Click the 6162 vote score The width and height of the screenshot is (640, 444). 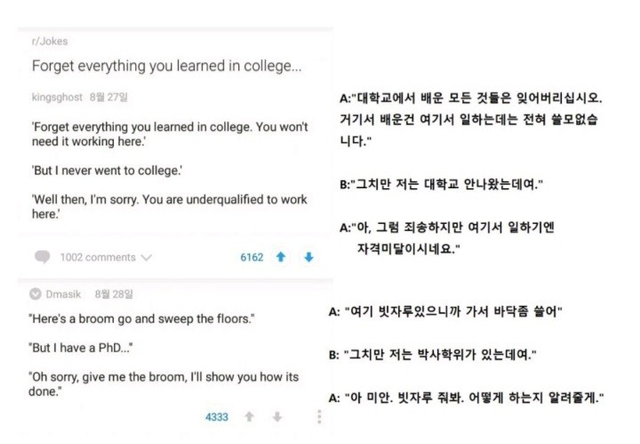tap(251, 257)
